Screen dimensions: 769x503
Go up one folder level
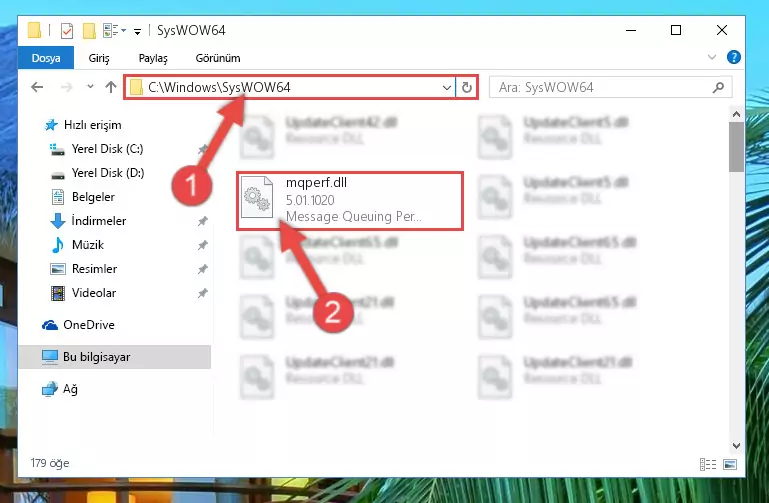(x=111, y=87)
